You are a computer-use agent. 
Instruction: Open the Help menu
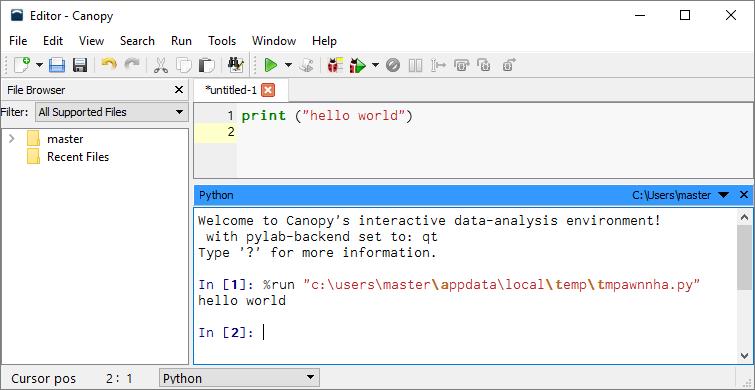click(325, 41)
